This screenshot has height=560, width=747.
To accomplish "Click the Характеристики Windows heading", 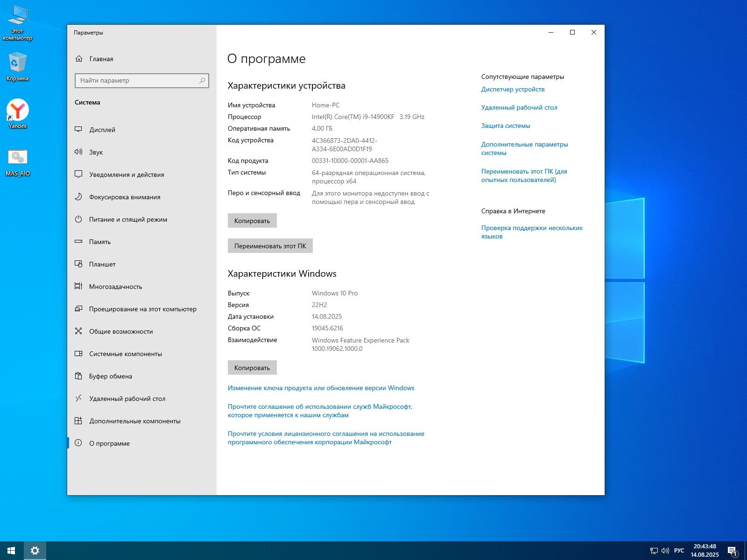I will (282, 273).
